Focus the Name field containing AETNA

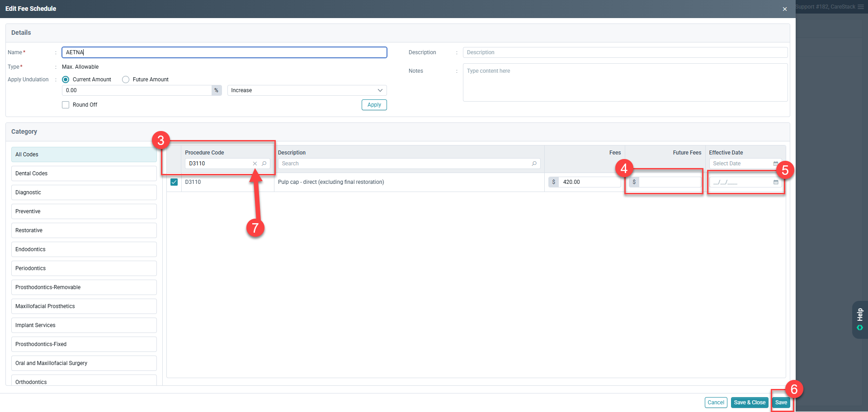[x=224, y=52]
